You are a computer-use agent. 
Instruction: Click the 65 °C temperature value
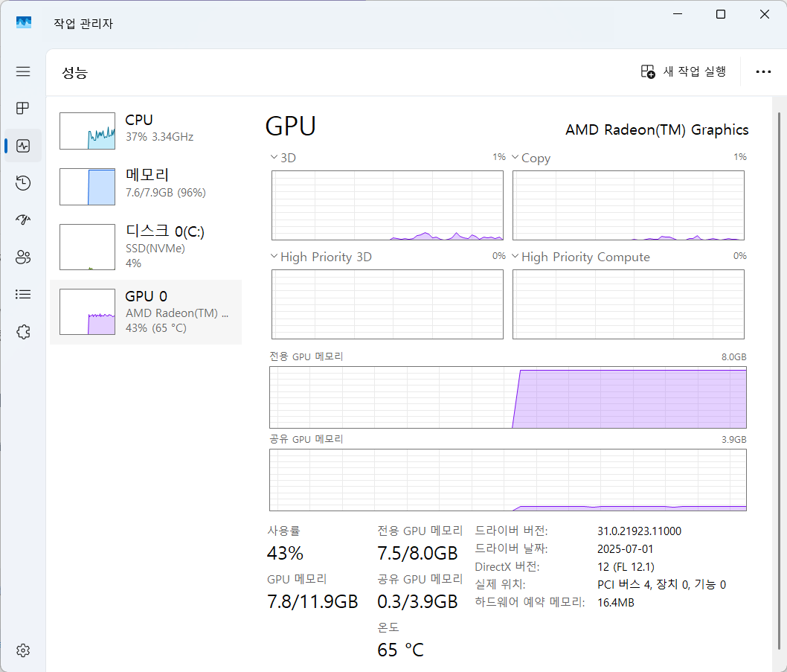click(x=400, y=650)
